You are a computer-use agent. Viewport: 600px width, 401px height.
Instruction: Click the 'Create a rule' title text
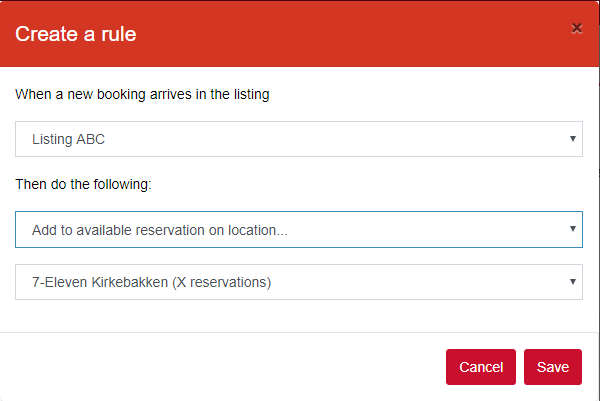pos(76,34)
